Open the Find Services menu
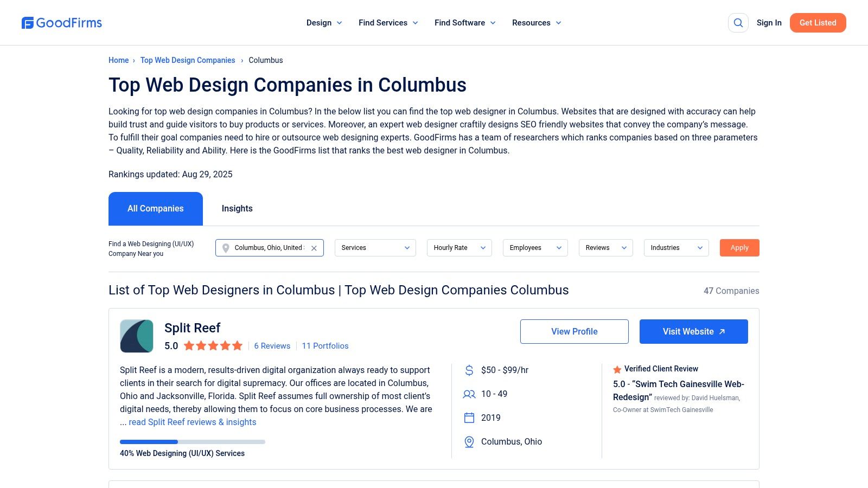Image resolution: width=868 pixels, height=488 pixels. tap(388, 23)
